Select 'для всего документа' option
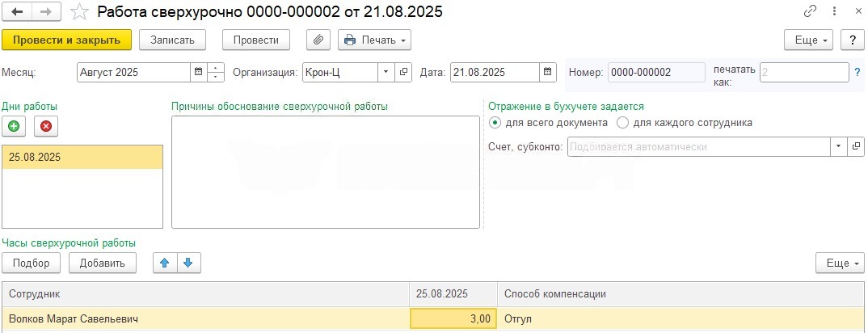868x333 pixels. point(495,123)
